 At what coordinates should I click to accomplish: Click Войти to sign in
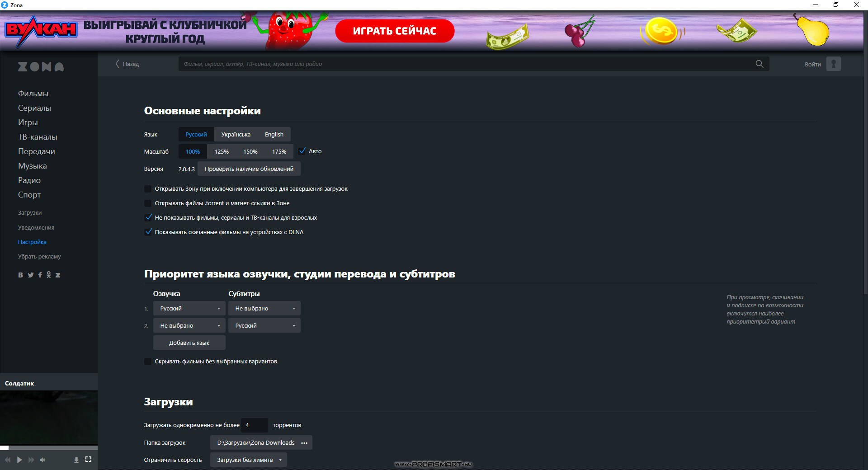(812, 64)
